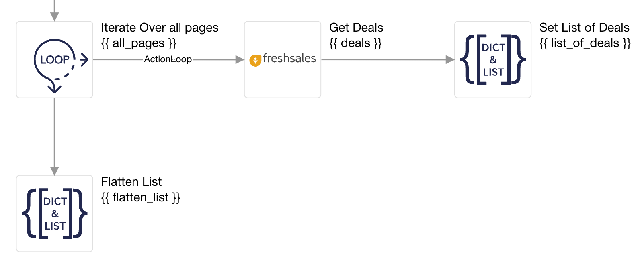
Task: Select the {{ flatten_list }} variable label
Action: [x=141, y=197]
